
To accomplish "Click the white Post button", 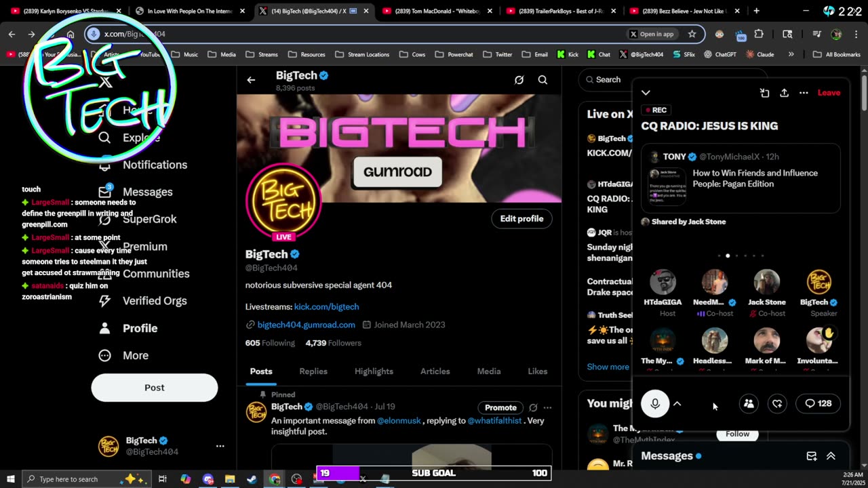I will [x=155, y=388].
